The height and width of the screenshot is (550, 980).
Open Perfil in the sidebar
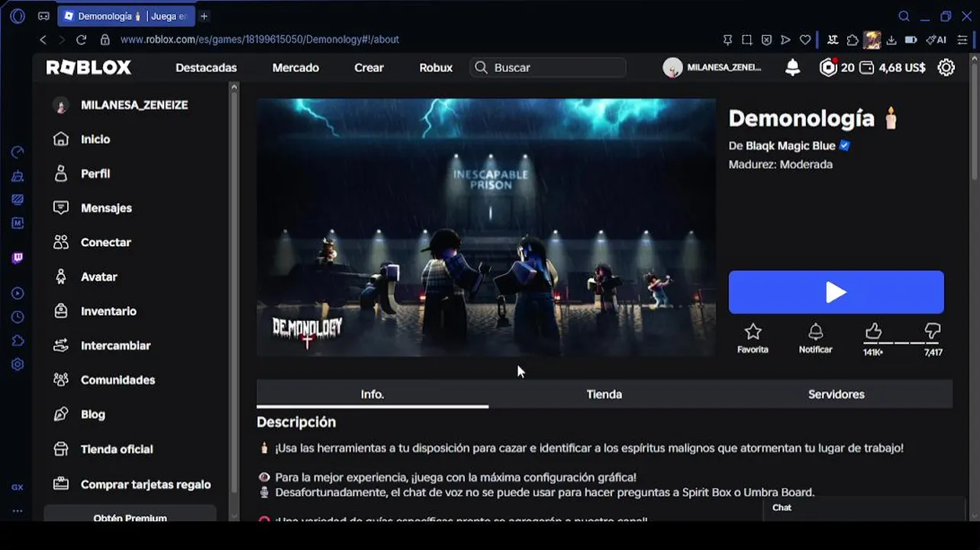tap(82, 173)
